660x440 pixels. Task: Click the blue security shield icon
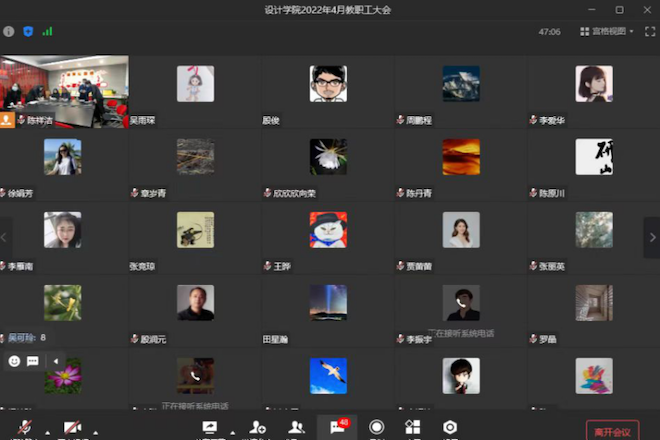28,32
